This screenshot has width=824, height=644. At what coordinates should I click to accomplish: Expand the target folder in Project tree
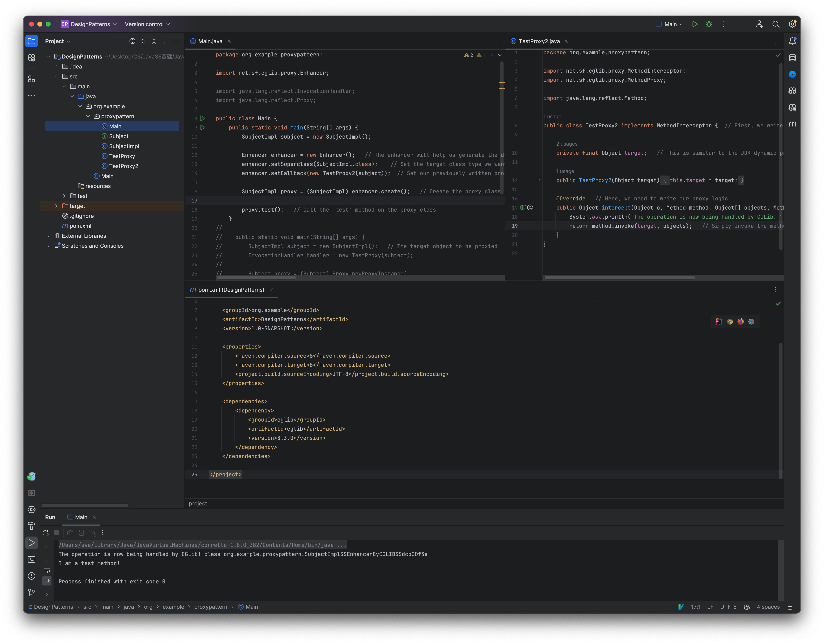[x=56, y=206]
